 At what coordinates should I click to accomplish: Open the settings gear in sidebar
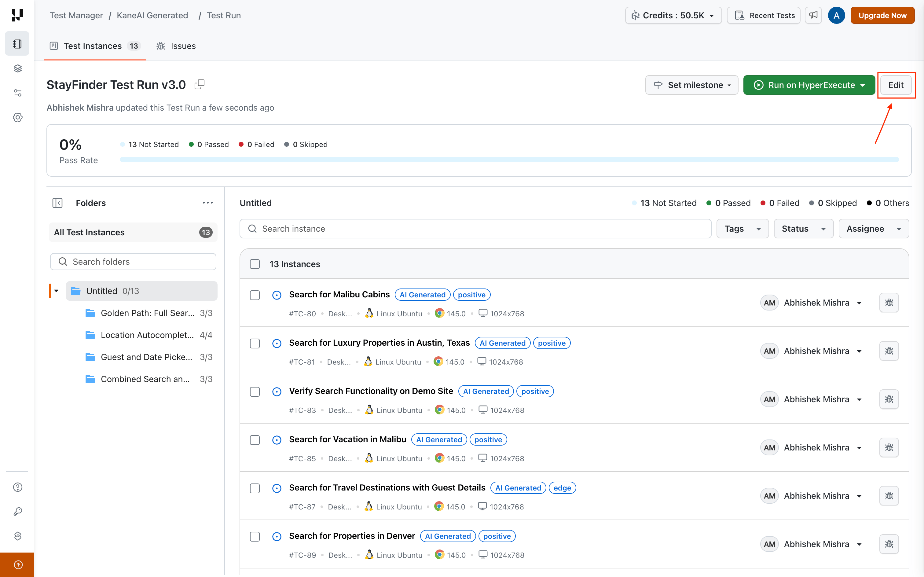[17, 118]
